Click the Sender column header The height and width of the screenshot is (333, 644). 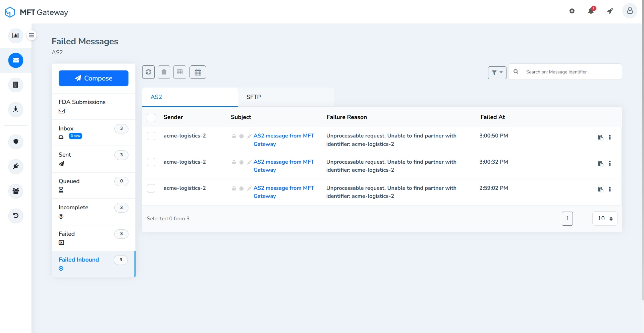173,117
